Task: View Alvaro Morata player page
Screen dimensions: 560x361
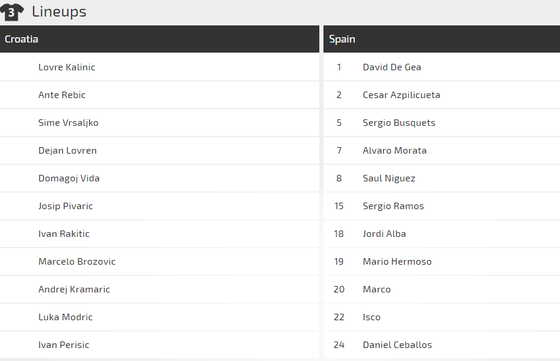Action: coord(394,150)
